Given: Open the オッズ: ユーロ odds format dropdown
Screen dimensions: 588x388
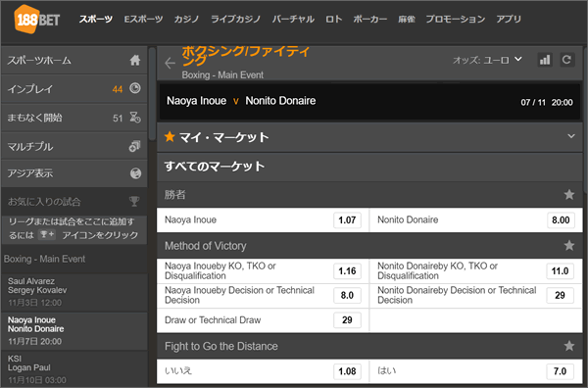Looking at the screenshot, I should (x=487, y=60).
